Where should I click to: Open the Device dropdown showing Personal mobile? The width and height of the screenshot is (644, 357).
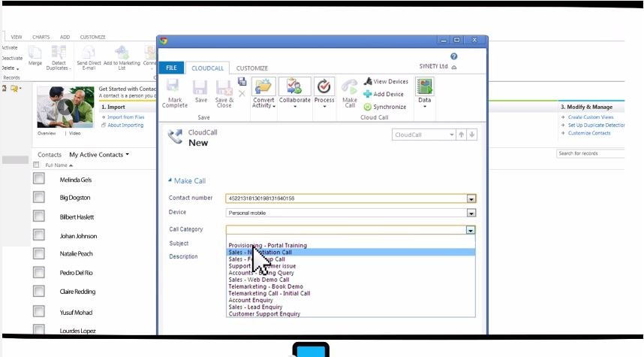(x=471, y=213)
